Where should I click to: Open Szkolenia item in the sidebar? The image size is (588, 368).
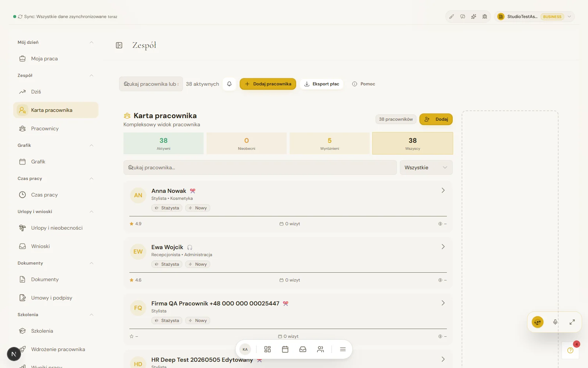[x=56, y=331]
